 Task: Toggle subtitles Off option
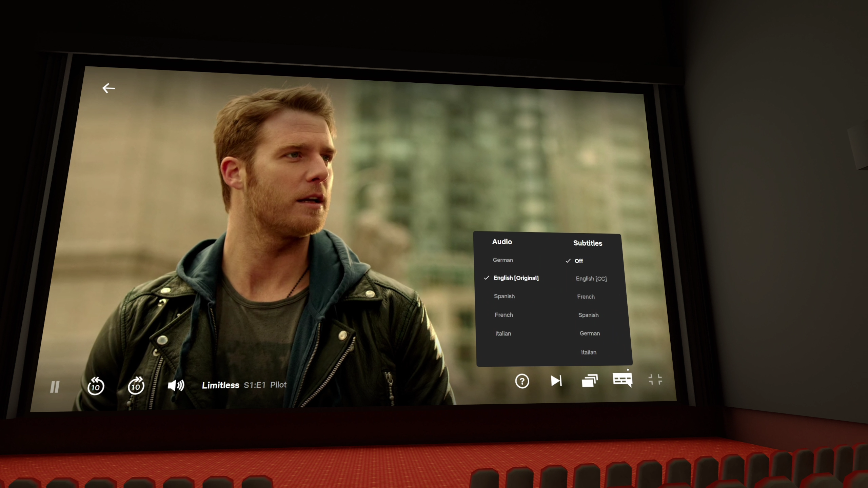pos(578,260)
